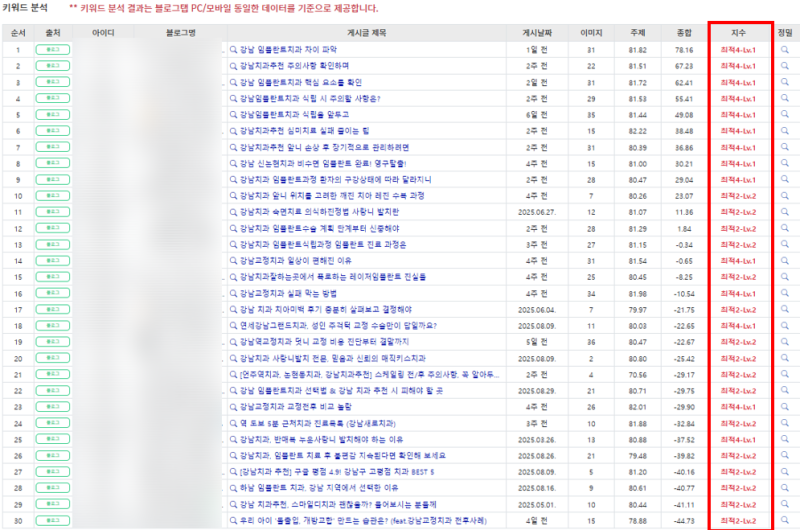Image resolution: width=800 pixels, height=530 pixels.
Task: Select the date '2025.05.01.' in row 29
Action: pyautogui.click(x=537, y=504)
